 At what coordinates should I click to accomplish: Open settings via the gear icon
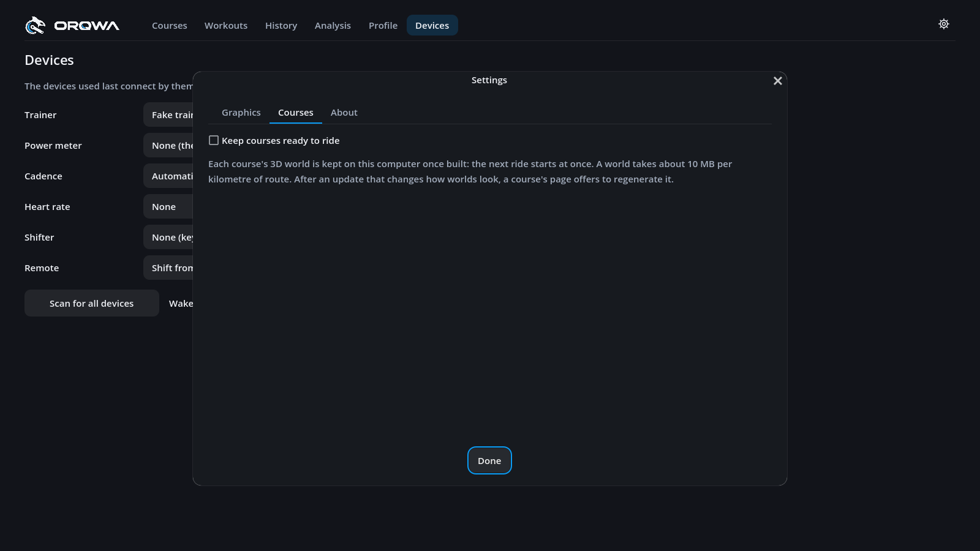point(944,24)
